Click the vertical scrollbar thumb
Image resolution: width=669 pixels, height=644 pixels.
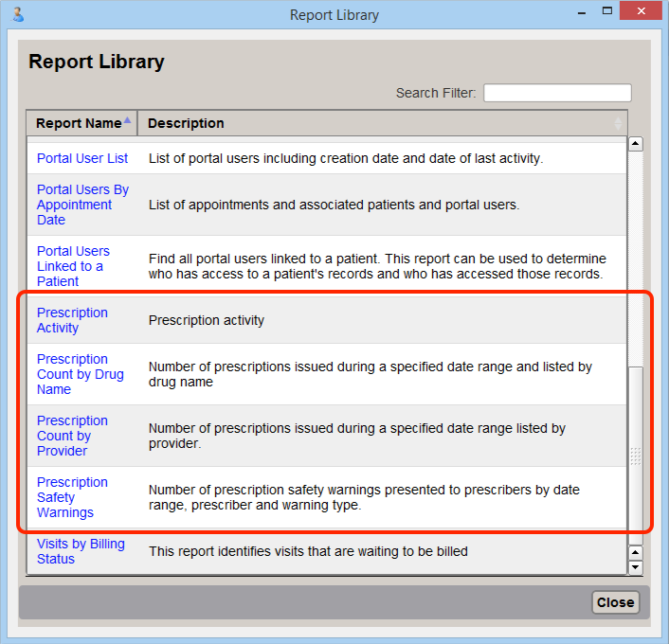[636, 456]
